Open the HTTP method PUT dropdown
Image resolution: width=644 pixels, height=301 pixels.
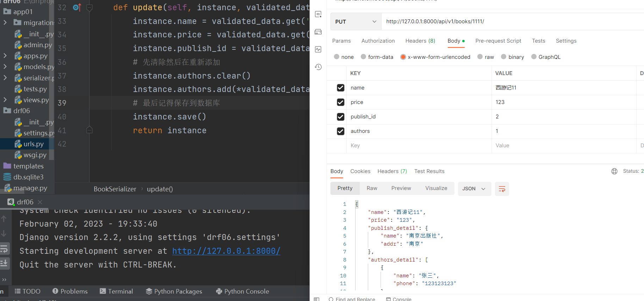pyautogui.click(x=356, y=21)
